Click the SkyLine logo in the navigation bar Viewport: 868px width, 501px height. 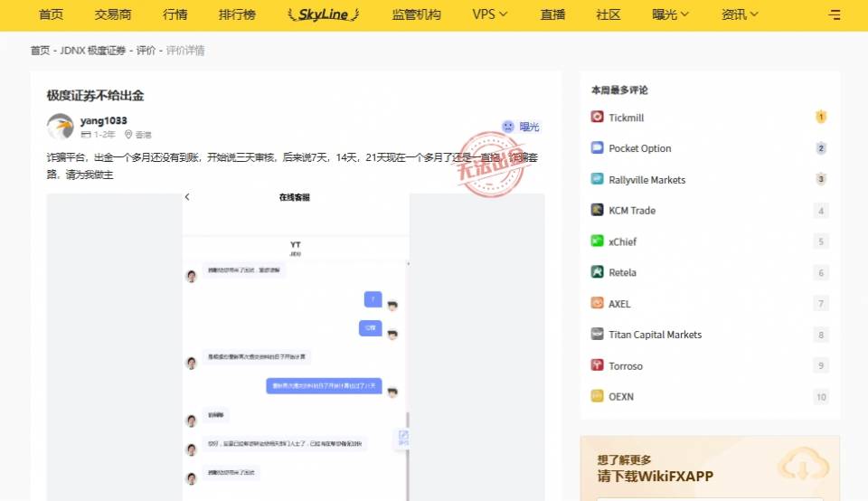point(324,15)
